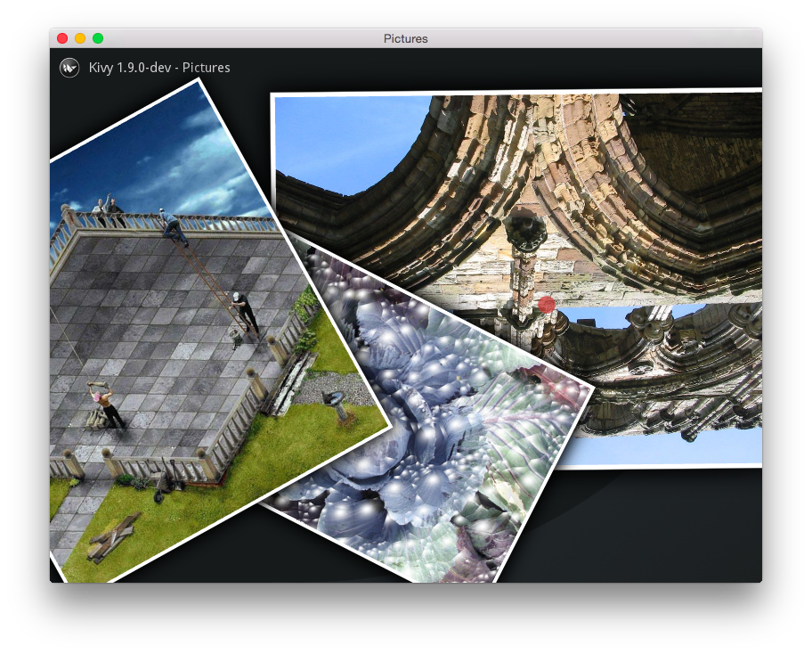Screen dimensions: 812x654
Task: Click the 'Kivy 1.9.0-dev - Pictures' title label
Action: [x=159, y=68]
